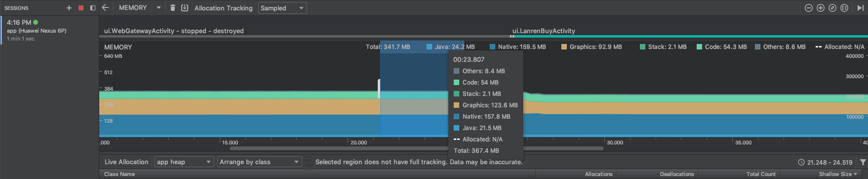
Task: Start a new profiling session with plus icon
Action: (69, 8)
